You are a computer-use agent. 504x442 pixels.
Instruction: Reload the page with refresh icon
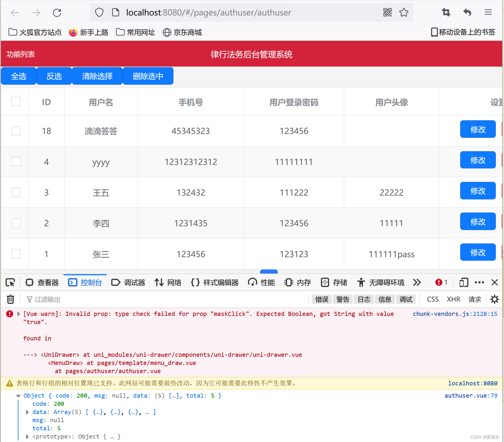tap(57, 13)
